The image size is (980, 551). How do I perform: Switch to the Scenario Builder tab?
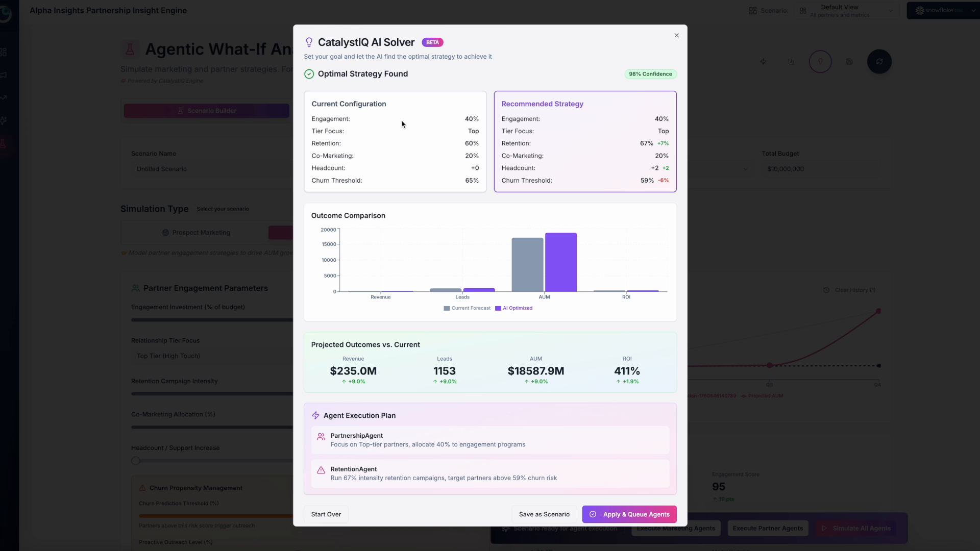(206, 111)
